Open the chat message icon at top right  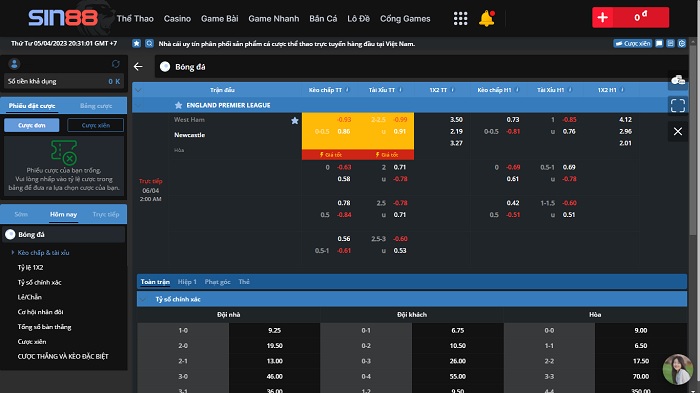659,43
